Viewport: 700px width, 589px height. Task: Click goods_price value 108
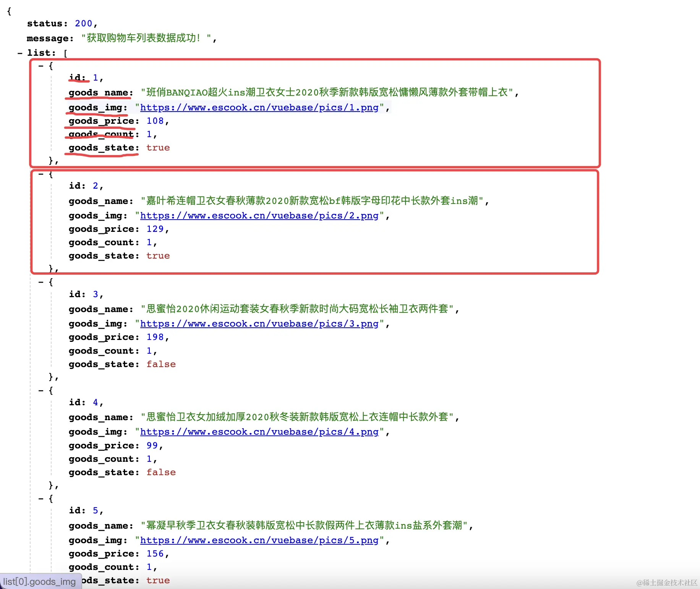pyautogui.click(x=155, y=121)
